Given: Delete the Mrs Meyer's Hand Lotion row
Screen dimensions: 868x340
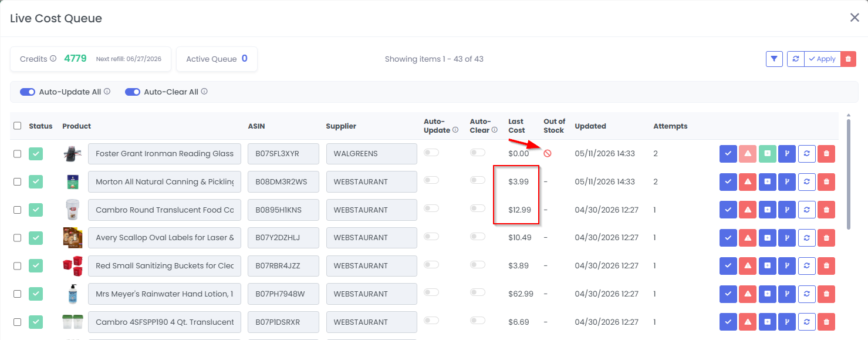Looking at the screenshot, I should click(826, 294).
